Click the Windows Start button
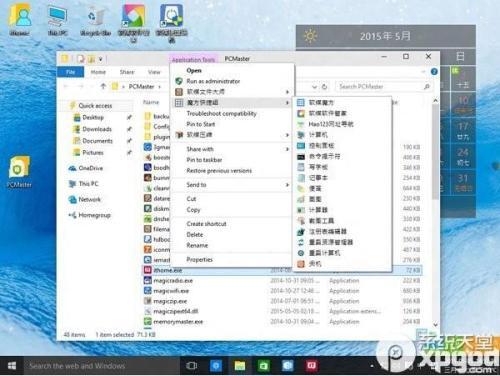This screenshot has width=500, height=376. [12, 366]
